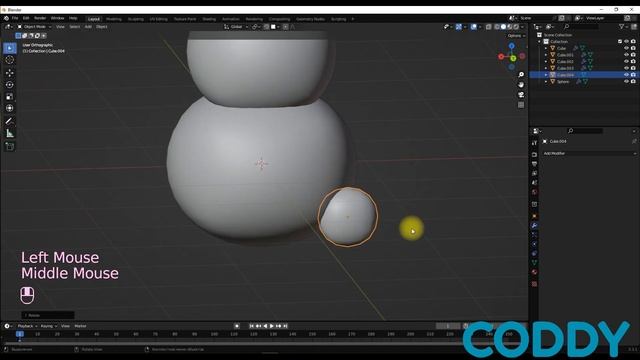Open the viewport View menu

click(60, 27)
